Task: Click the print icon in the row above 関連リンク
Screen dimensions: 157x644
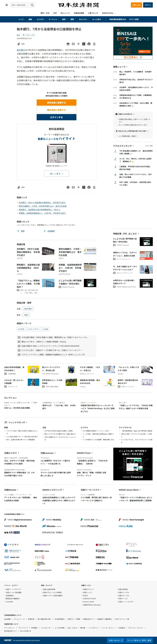Action: [x=68, y=187]
